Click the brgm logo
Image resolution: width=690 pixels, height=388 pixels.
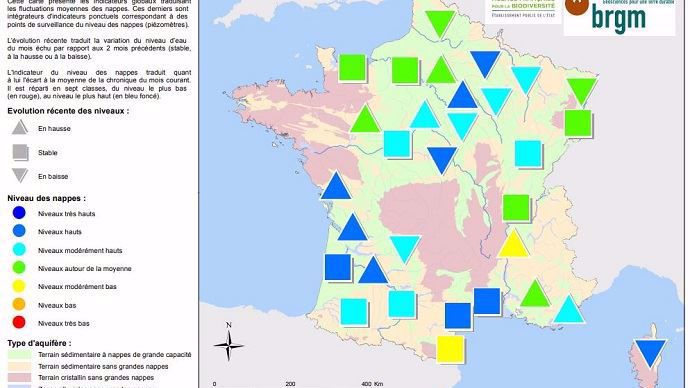point(619,17)
